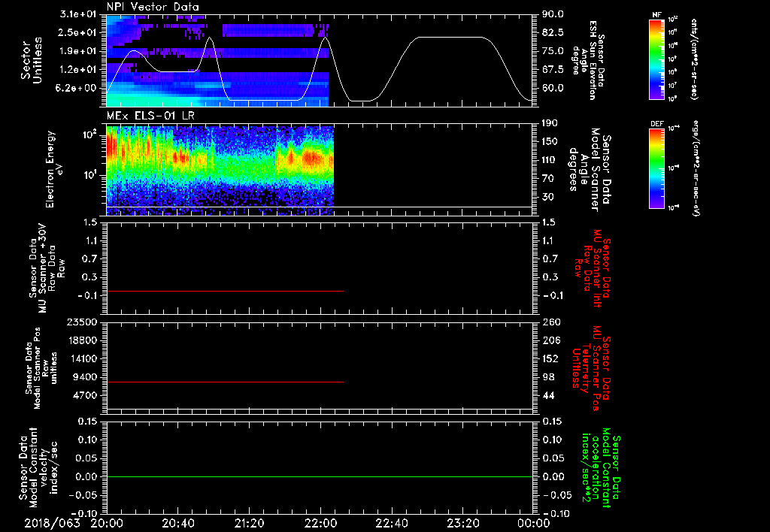Click the '1.2e+01' sector tick label
The height and width of the screenshot is (532, 770).
click(x=78, y=70)
